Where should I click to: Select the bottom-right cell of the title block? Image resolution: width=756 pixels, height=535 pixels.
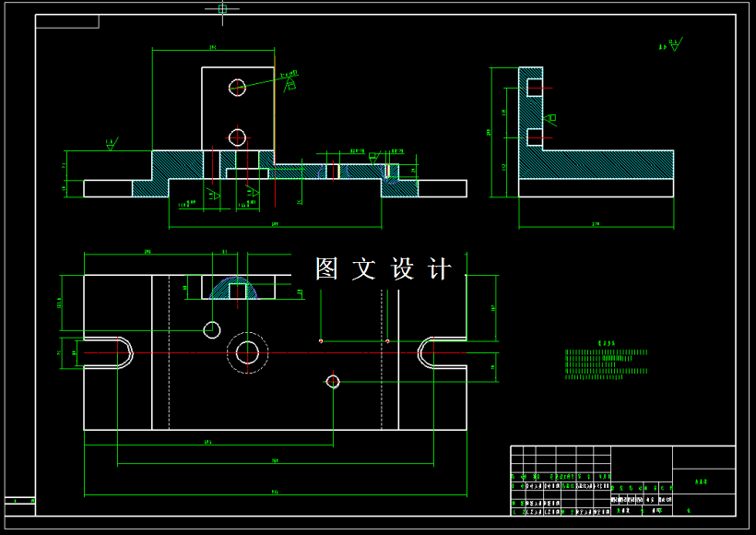tap(703, 505)
